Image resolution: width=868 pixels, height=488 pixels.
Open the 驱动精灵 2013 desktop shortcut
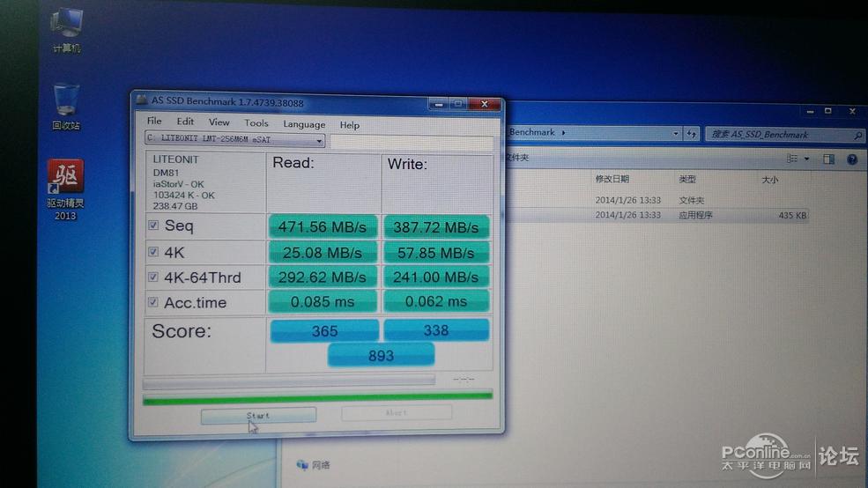65,189
